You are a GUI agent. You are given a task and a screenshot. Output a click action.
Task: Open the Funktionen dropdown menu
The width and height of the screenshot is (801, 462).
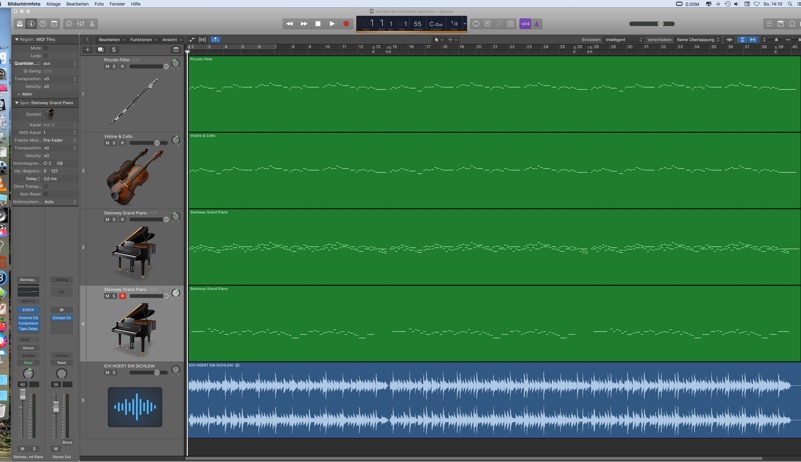pyautogui.click(x=143, y=39)
